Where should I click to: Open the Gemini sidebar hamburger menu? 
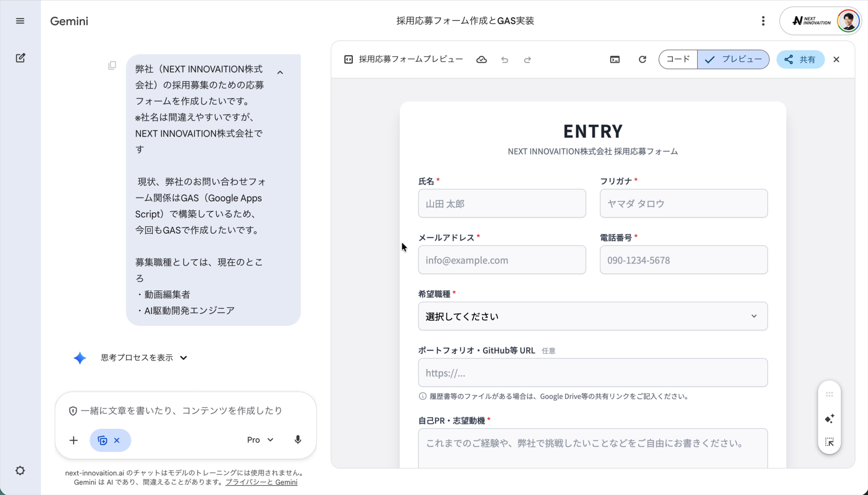coord(20,21)
